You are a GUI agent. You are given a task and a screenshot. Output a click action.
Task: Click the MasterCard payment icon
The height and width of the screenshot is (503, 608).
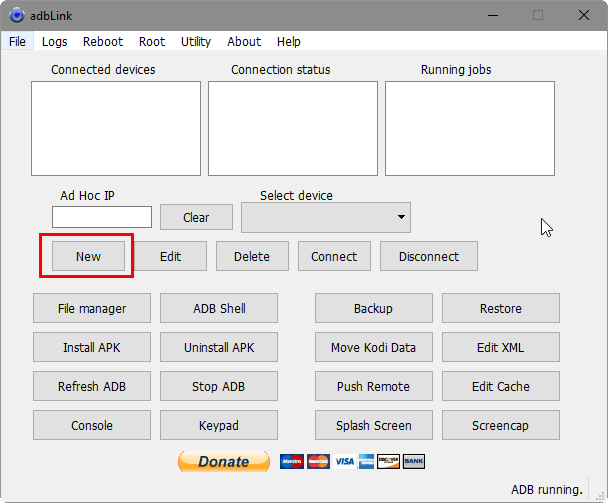point(318,462)
